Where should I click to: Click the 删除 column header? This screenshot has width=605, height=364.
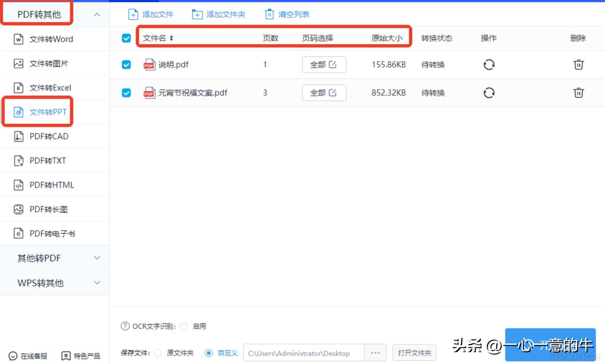[x=578, y=38]
